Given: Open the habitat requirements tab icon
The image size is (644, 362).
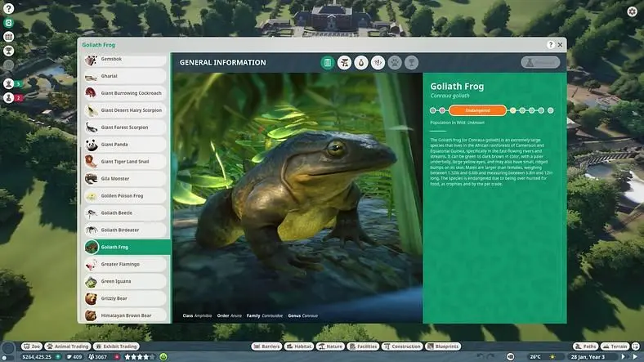Looking at the screenshot, I should pyautogui.click(x=344, y=63).
